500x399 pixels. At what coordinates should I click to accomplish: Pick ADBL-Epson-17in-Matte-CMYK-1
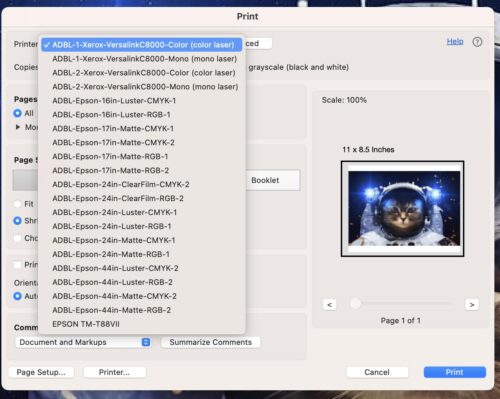[142, 129]
